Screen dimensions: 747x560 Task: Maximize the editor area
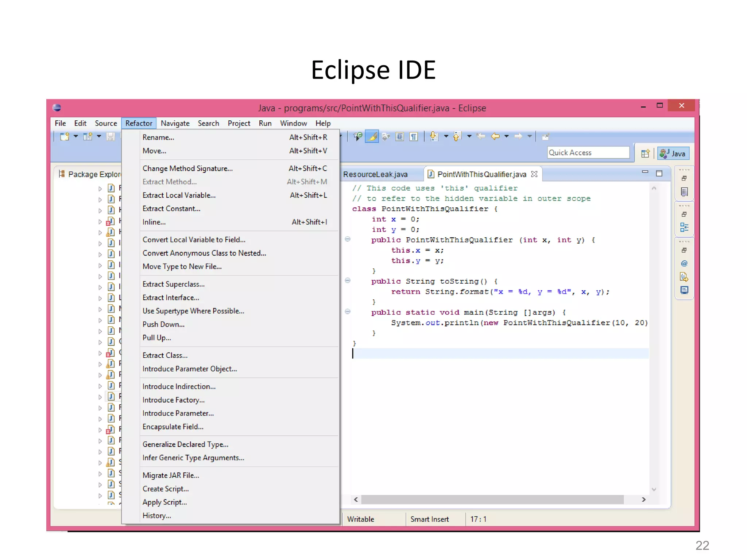click(659, 173)
